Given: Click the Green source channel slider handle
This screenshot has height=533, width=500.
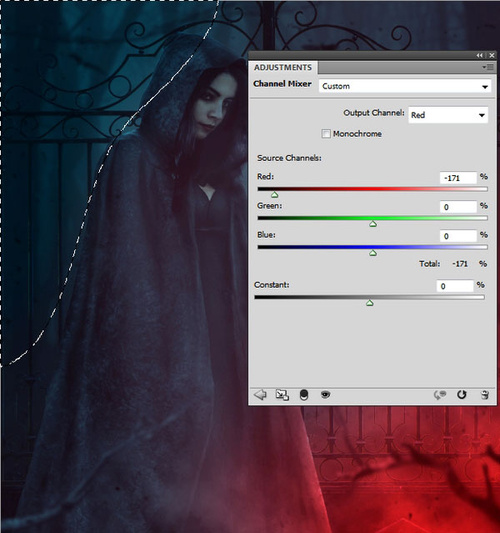Looking at the screenshot, I should [373, 224].
